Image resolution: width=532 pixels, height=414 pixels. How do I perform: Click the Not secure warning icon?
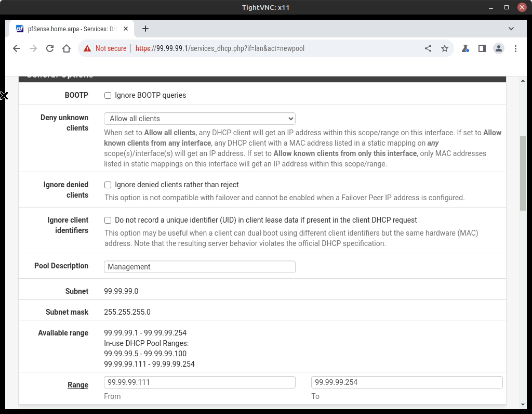87,48
